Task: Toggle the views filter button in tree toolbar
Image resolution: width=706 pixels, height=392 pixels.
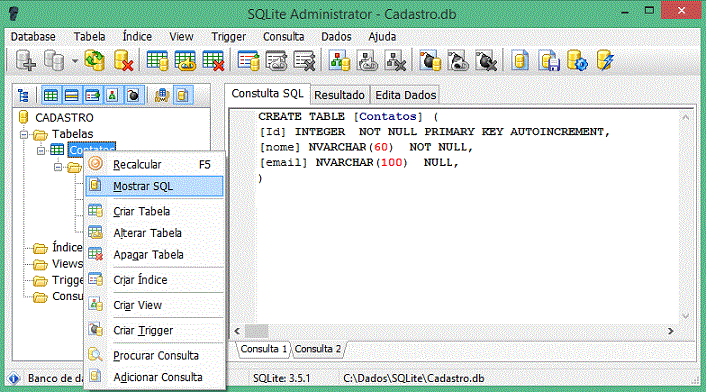Action: [x=113, y=95]
